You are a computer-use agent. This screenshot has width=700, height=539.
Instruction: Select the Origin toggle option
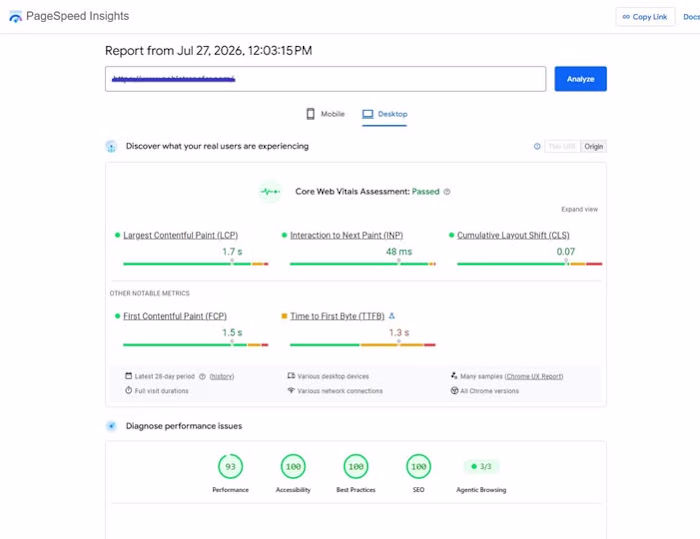click(593, 146)
